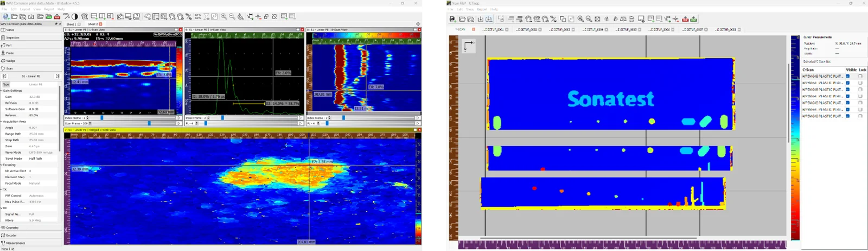
Task: Toggle Visible checkbox for last C-Scan row
Action: (848, 116)
